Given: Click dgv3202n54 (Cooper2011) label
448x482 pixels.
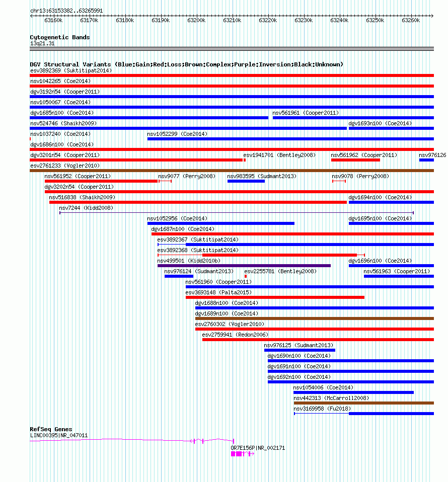Looking at the screenshot, I should [79, 187].
